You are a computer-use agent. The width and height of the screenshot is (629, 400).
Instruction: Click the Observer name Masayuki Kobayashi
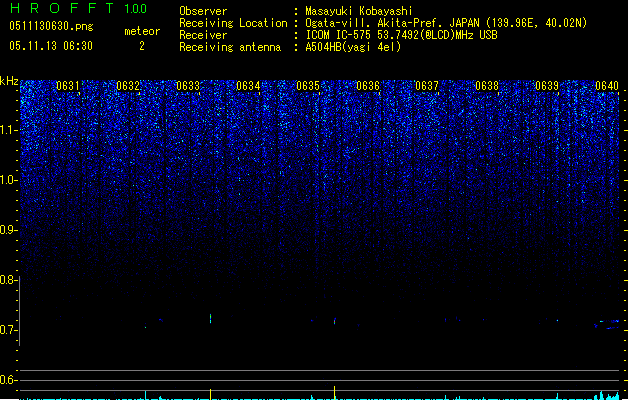pos(359,11)
